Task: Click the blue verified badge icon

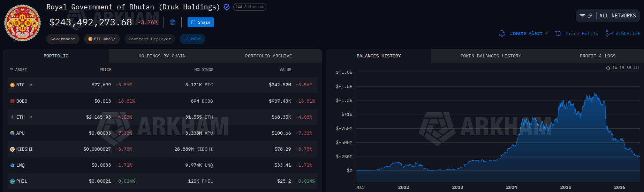Action: 227,7
